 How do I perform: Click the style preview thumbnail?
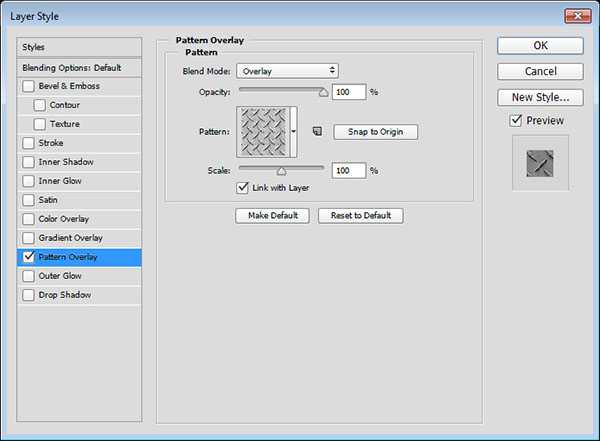coord(540,163)
